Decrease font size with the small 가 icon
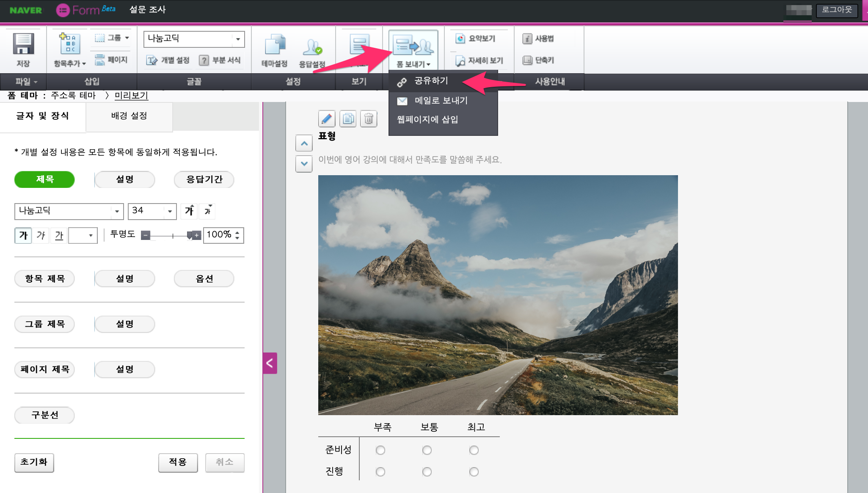868x493 pixels. point(207,211)
